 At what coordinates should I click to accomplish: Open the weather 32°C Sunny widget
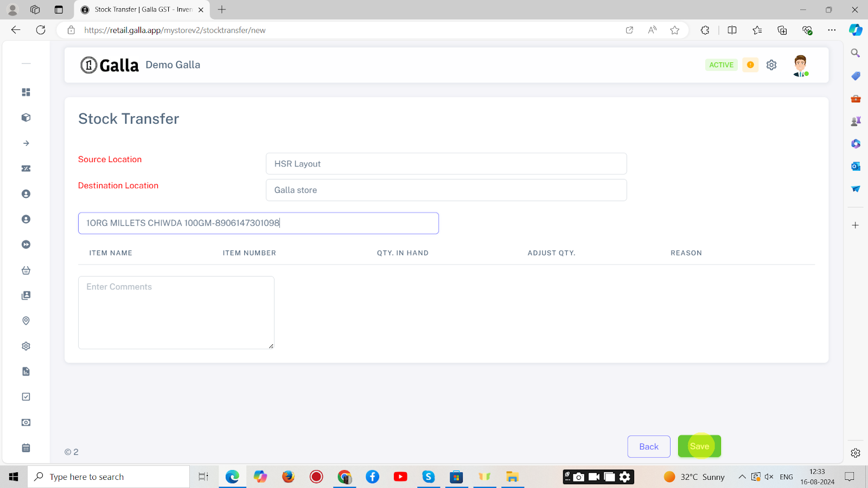(x=694, y=477)
